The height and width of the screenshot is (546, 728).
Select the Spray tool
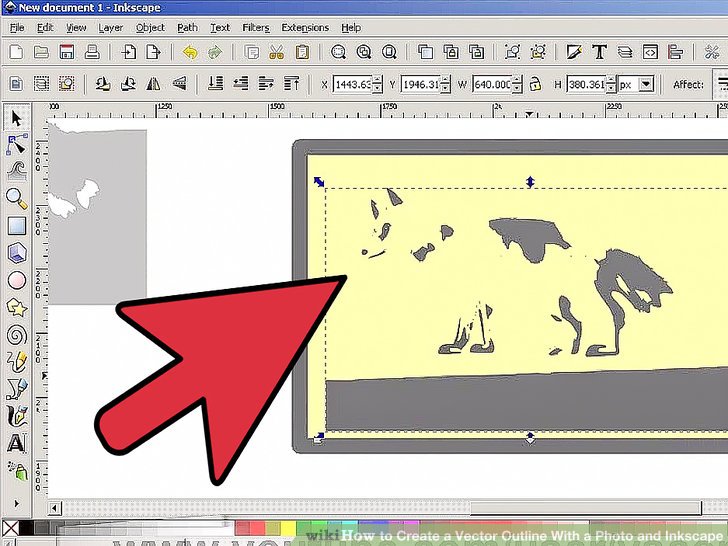[x=17, y=471]
